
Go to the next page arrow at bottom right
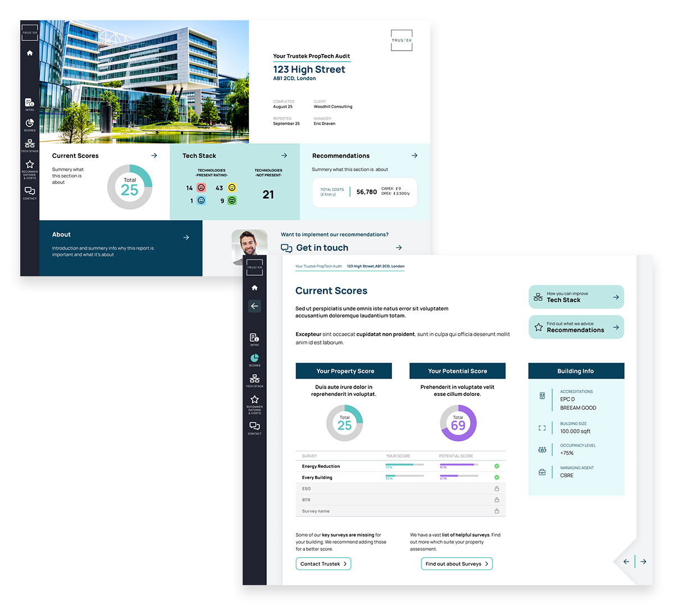(643, 562)
